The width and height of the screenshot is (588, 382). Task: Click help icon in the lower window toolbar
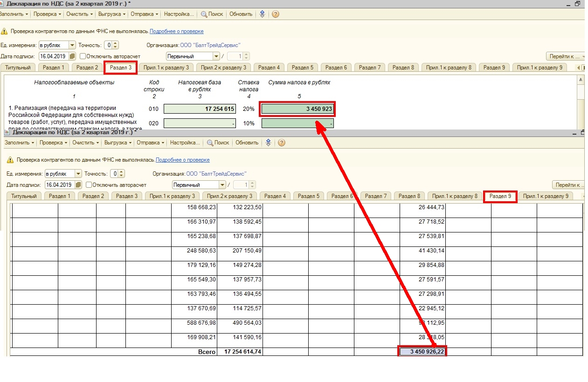click(x=282, y=143)
